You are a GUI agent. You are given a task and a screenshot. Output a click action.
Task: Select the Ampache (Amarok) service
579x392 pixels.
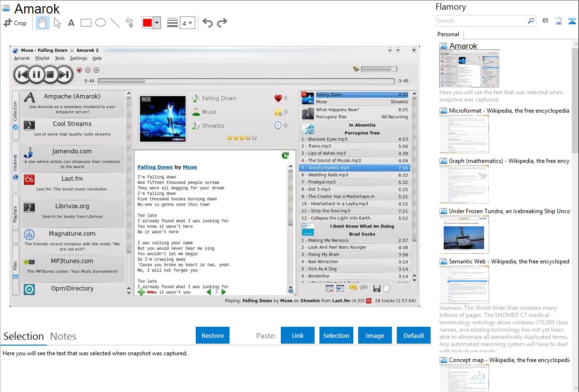(x=73, y=104)
